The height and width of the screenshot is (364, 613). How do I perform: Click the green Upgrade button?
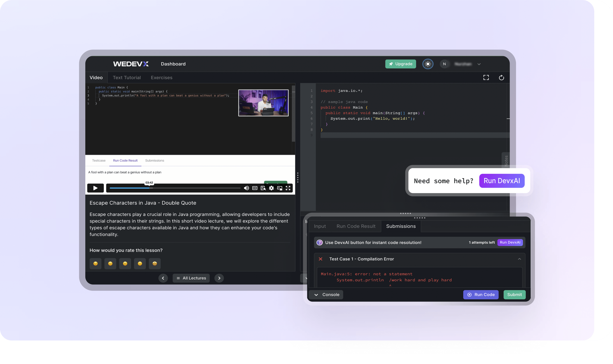[400, 64]
